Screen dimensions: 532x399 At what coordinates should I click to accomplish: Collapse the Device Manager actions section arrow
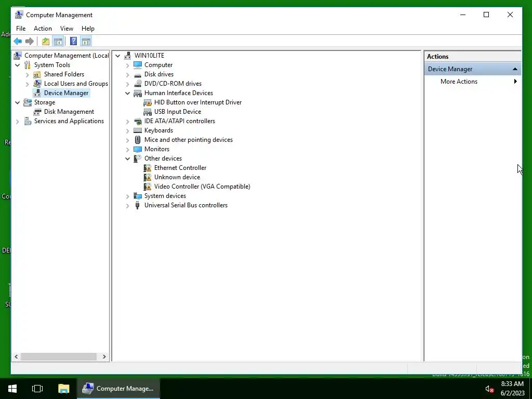[515, 69]
